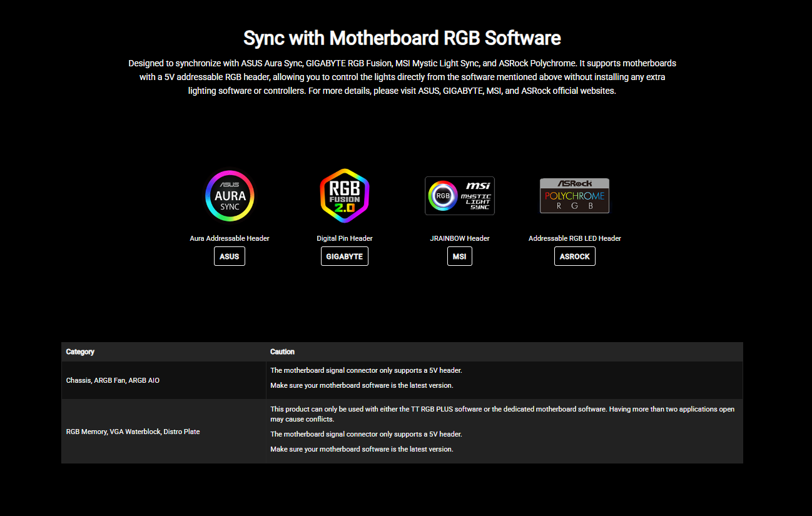Screen dimensions: 812x516
Task: Click the Addressable RGB LED Header label
Action: point(574,238)
